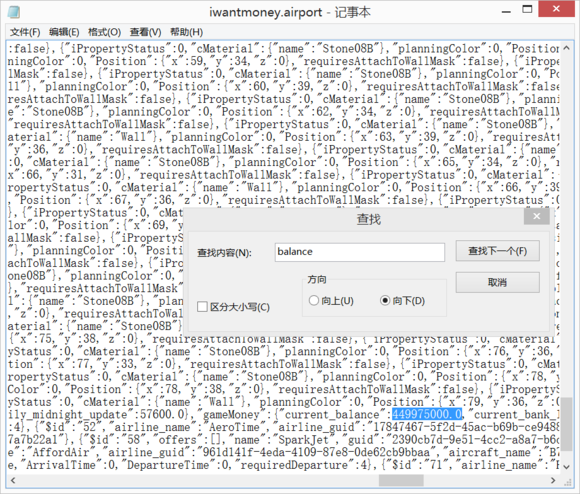Click the text "current_balance"

point(332,415)
